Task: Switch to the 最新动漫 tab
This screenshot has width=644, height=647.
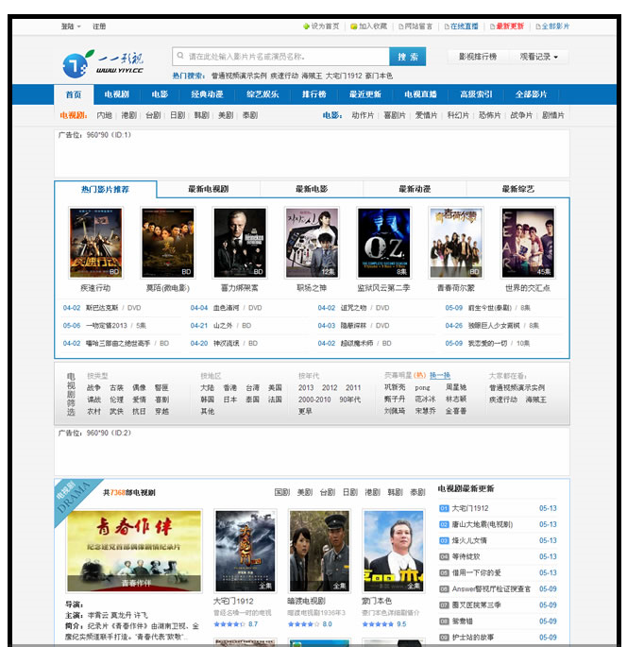Action: click(415, 190)
